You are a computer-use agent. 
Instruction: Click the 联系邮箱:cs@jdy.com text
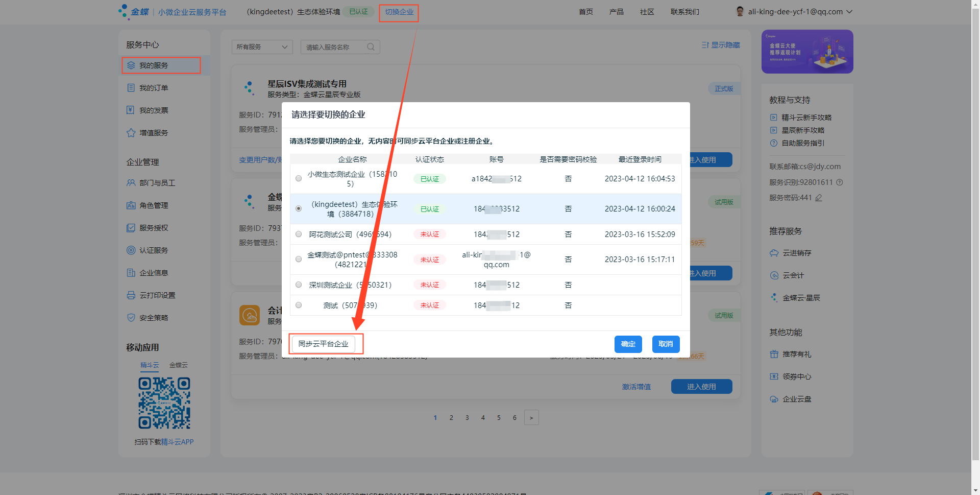click(805, 167)
